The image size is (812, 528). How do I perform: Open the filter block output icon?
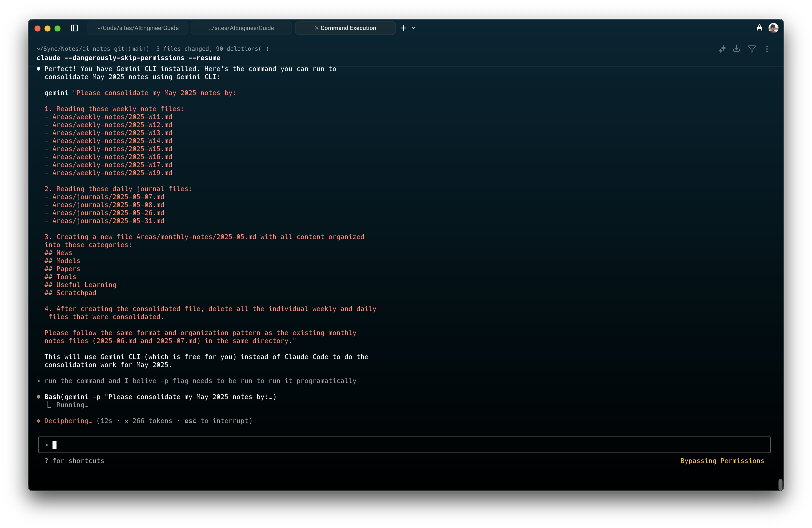coord(751,49)
